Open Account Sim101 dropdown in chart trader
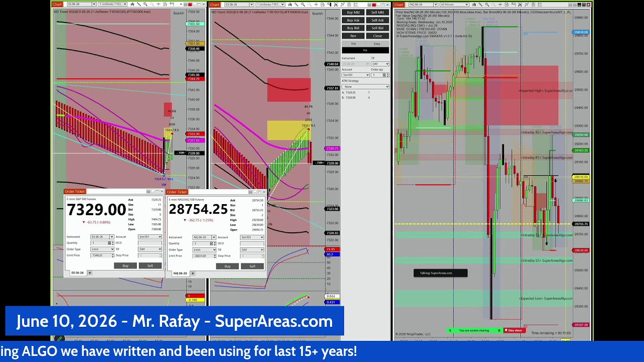 (x=356, y=75)
